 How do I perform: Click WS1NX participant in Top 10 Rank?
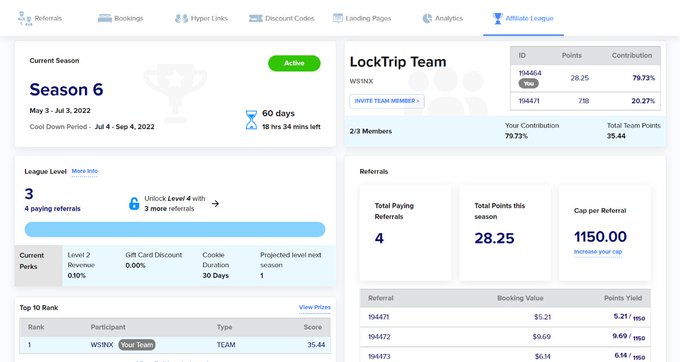(x=102, y=345)
